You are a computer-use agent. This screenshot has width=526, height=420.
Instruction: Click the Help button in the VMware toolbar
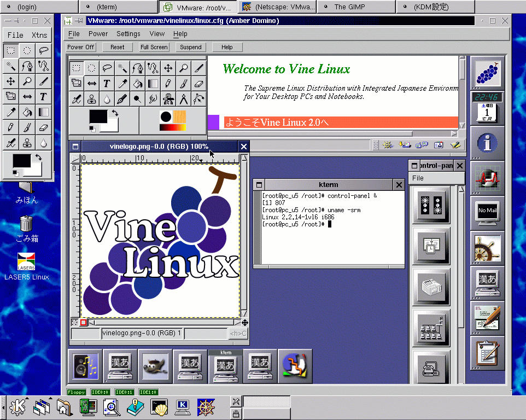coord(227,47)
